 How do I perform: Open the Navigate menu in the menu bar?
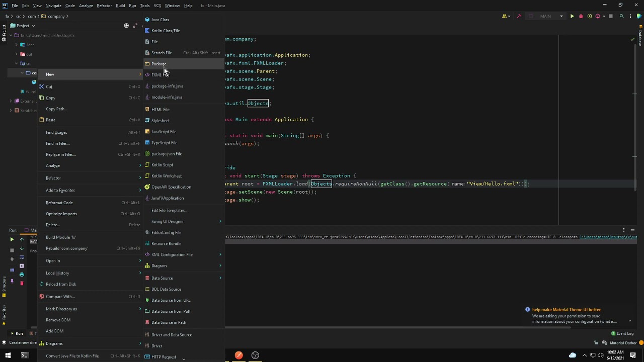(x=53, y=6)
